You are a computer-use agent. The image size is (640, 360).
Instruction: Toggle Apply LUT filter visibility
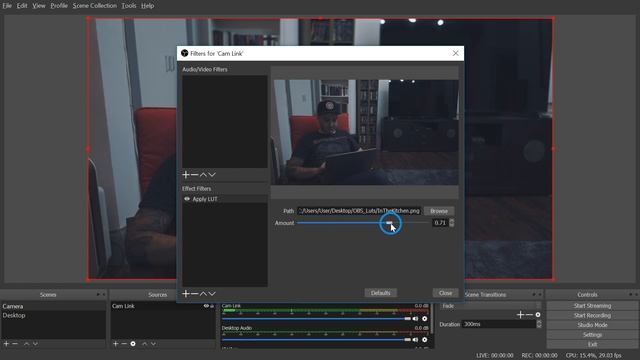pyautogui.click(x=187, y=199)
